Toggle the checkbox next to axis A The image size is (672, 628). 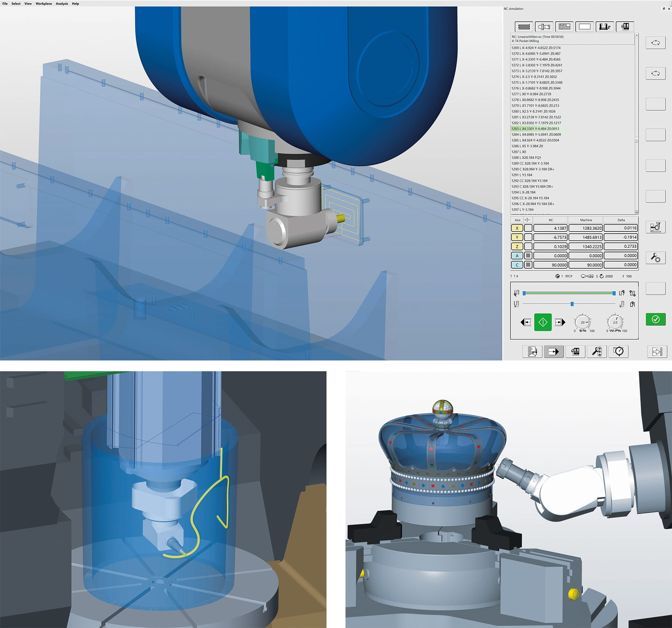tap(528, 256)
